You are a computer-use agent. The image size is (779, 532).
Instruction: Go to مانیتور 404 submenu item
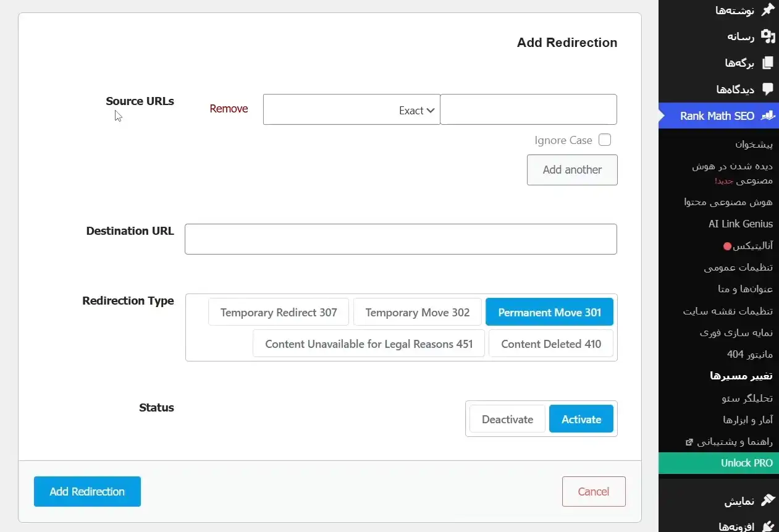click(750, 354)
